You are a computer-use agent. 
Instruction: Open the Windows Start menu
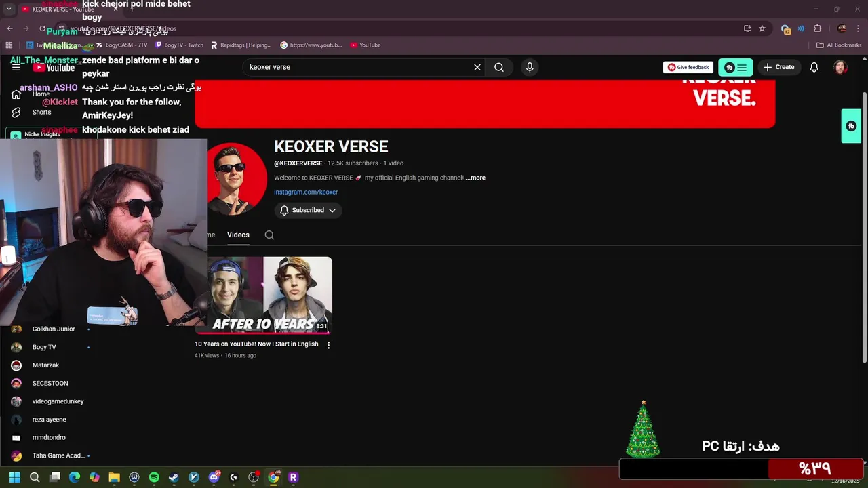click(14, 477)
